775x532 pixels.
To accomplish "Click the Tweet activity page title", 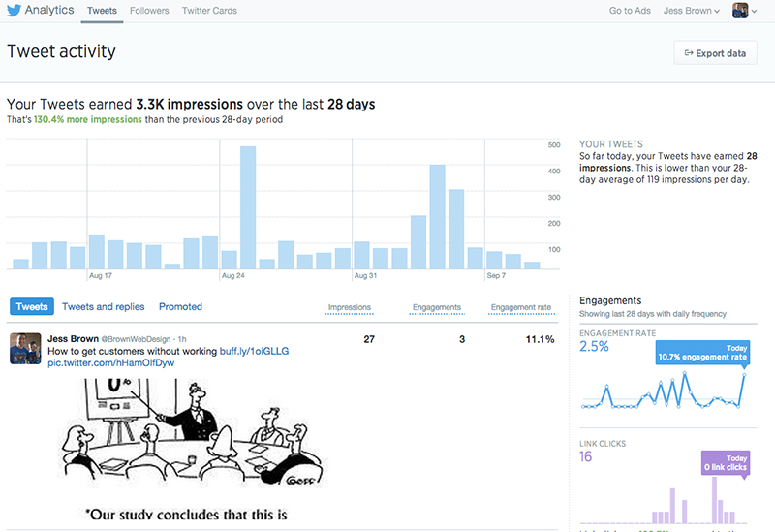I will 61,51.
